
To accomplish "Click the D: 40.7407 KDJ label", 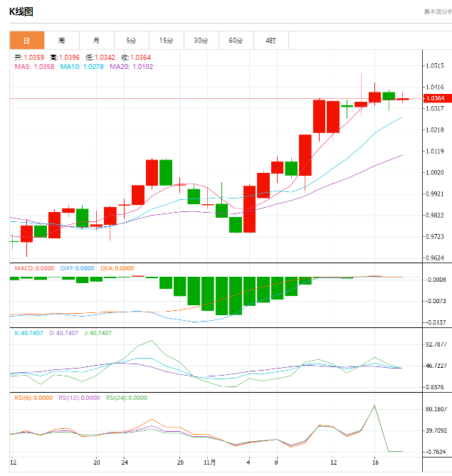I will point(64,333).
